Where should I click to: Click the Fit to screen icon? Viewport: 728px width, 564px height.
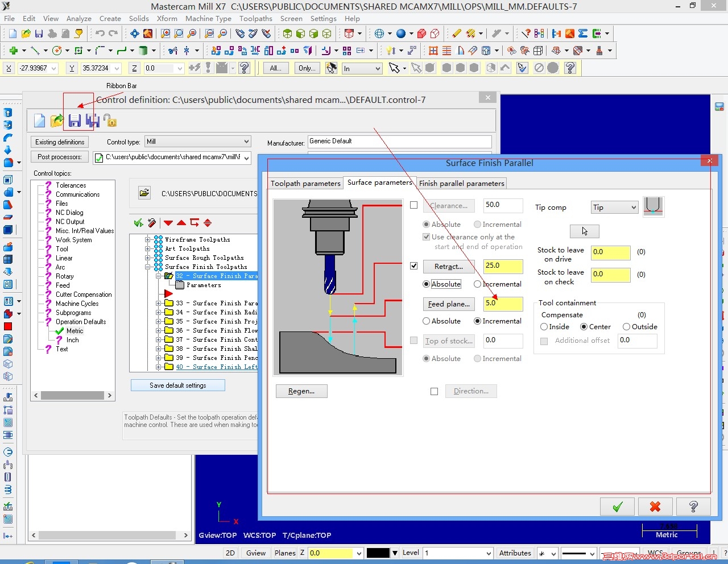134,34
